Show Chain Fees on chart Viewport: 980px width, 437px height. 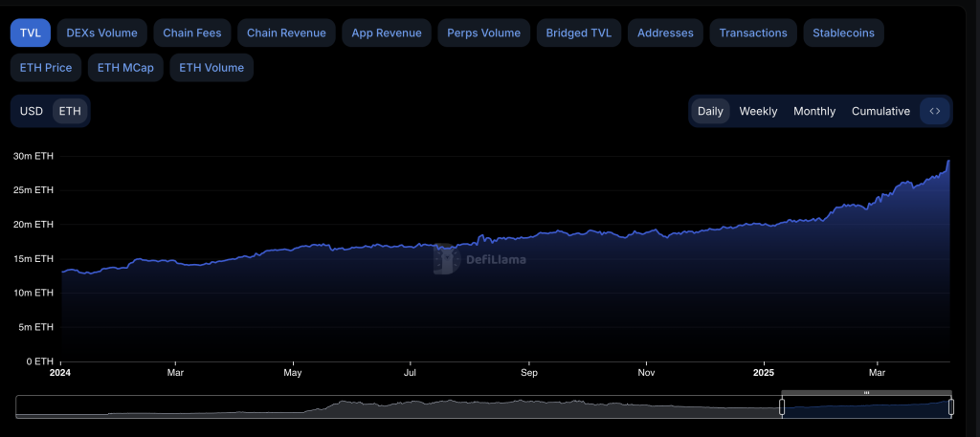(191, 33)
